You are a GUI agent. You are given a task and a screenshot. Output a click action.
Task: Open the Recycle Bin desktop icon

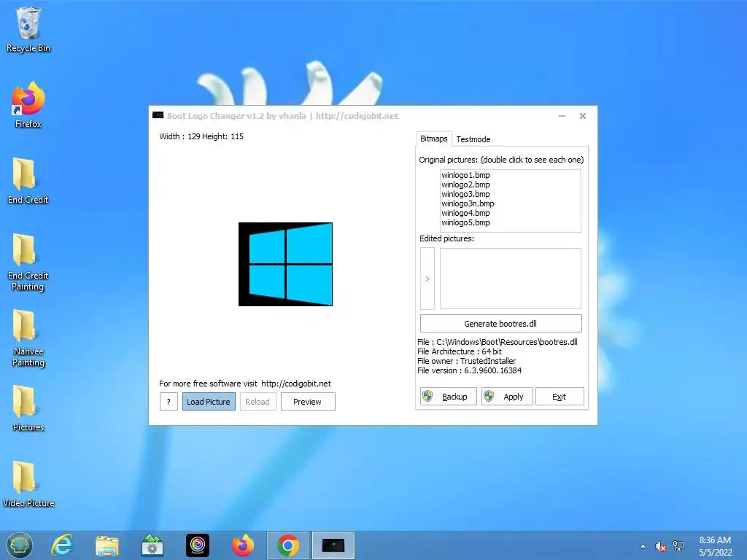pos(28,29)
